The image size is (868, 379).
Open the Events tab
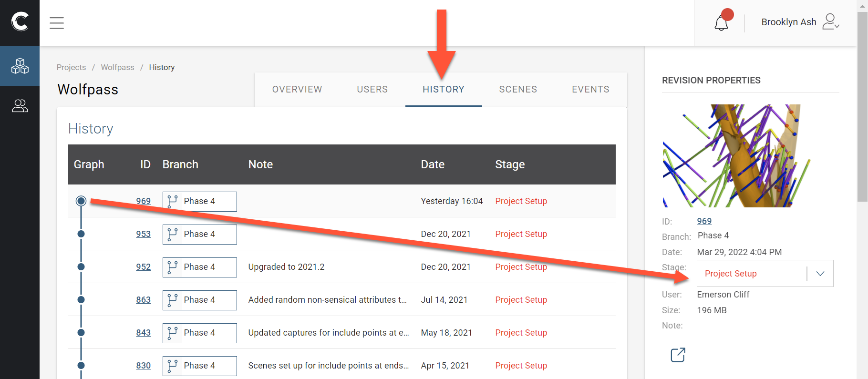point(590,89)
